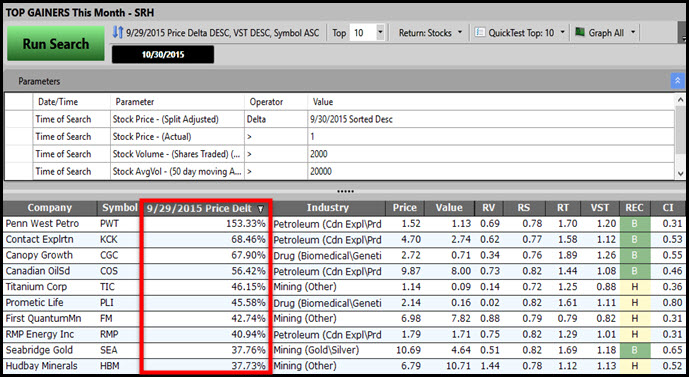Select the Stock Price - (Split Adjusted) parameter
The width and height of the screenshot is (689, 377).
[177, 119]
